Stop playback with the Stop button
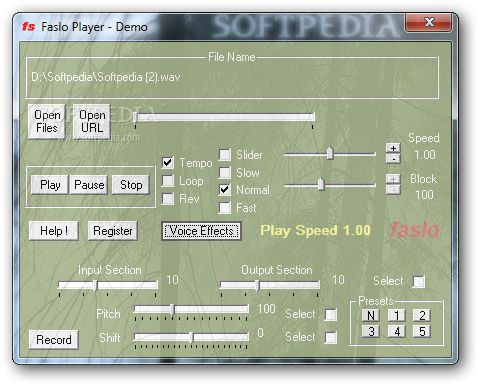Viewport: 479px width, 385px height. coord(131,185)
